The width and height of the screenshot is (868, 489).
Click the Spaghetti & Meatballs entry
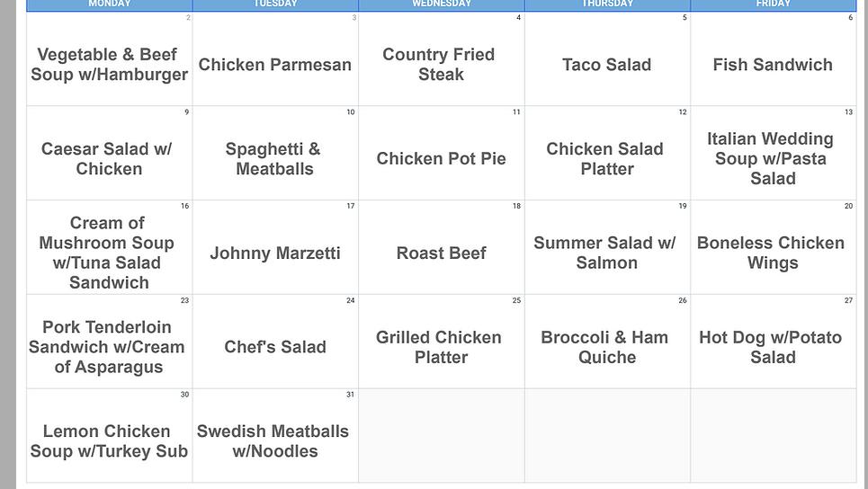pyautogui.click(x=275, y=159)
